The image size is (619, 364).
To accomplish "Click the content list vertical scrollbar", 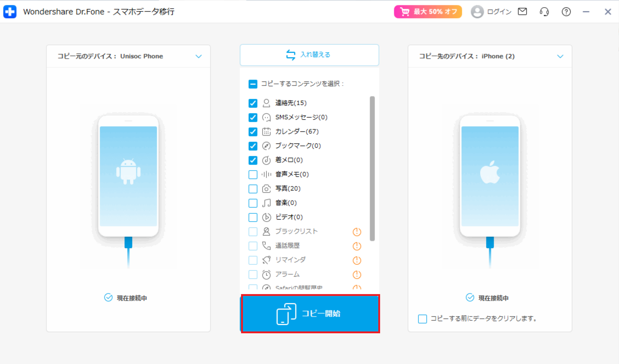I will click(x=372, y=169).
